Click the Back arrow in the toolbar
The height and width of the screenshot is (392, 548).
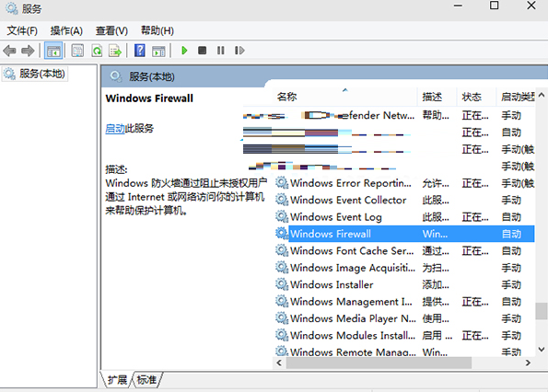(9, 51)
